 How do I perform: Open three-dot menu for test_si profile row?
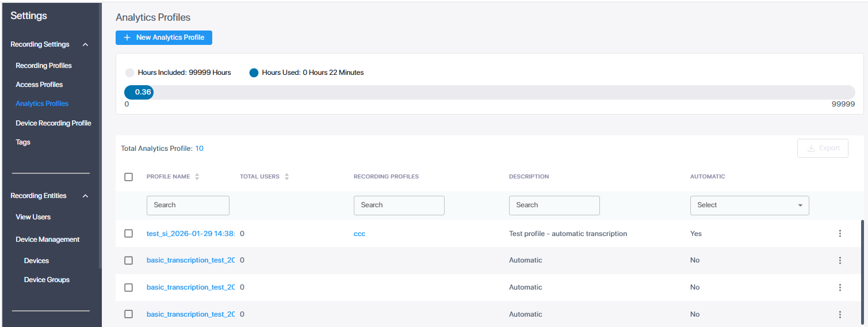[x=839, y=234]
